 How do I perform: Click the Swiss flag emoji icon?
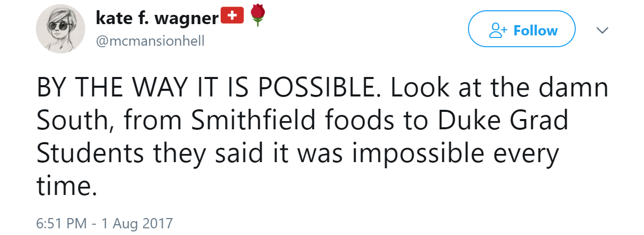[x=232, y=17]
